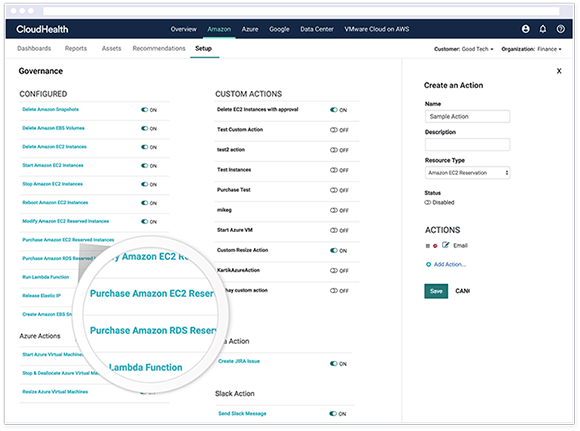Open Delete Amazon Snapshots link
This screenshot has width=580, height=431.
click(x=50, y=110)
